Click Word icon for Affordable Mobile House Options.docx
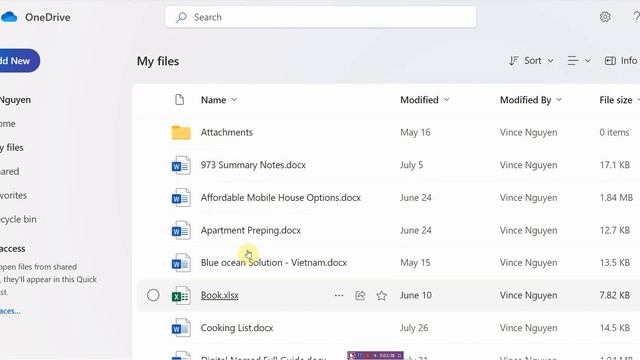 click(181, 198)
